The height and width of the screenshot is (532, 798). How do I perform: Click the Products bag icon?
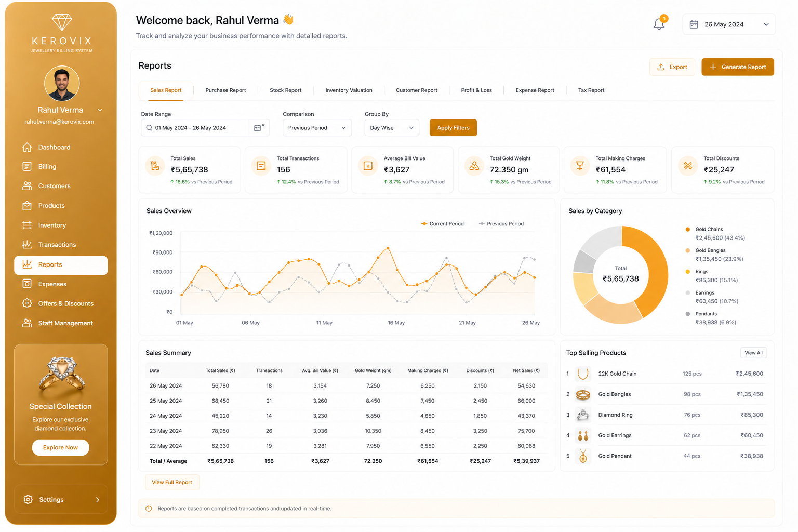(x=27, y=206)
